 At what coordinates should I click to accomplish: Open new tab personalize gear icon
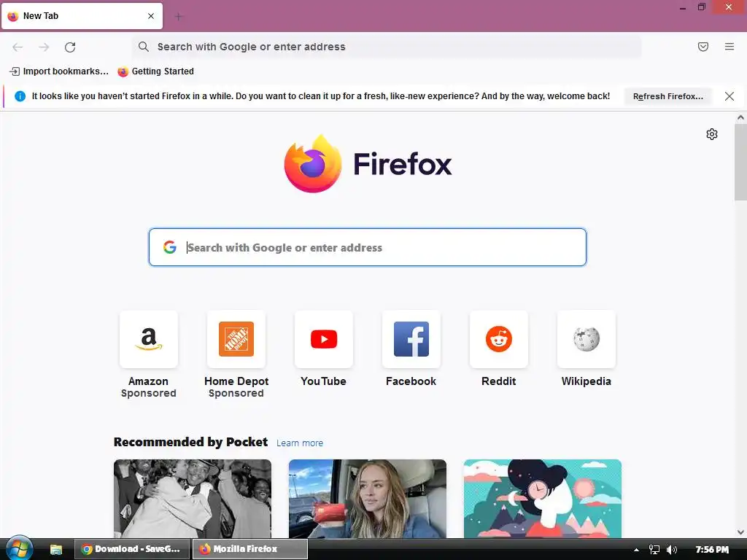(712, 134)
